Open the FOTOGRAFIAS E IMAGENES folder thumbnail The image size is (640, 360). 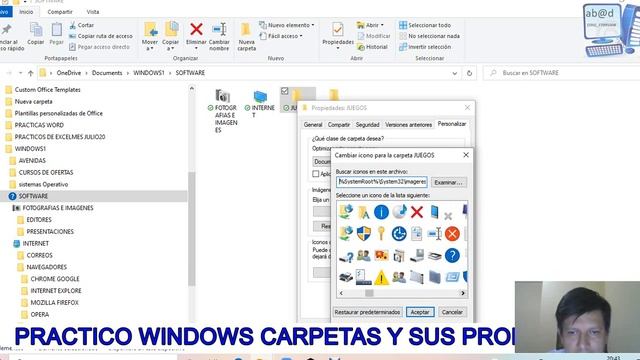[x=223, y=111]
